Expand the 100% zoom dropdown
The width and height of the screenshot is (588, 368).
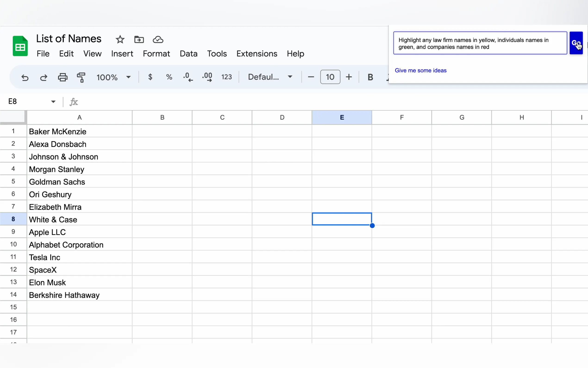(x=128, y=77)
